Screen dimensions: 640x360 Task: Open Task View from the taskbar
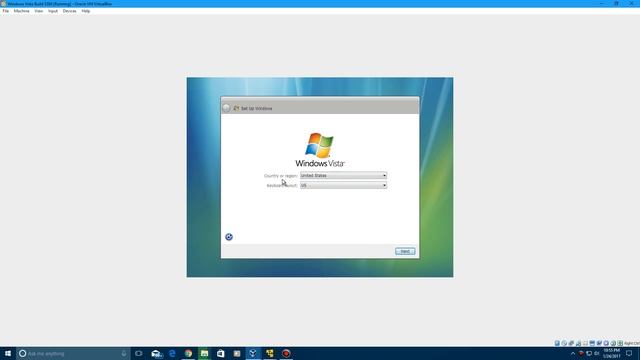point(139,353)
